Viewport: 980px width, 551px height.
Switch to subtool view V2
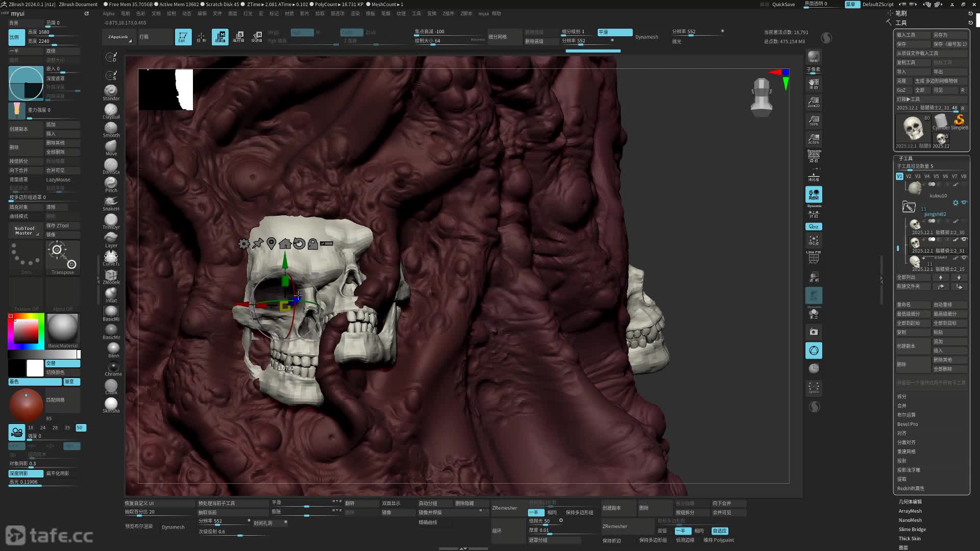(908, 176)
